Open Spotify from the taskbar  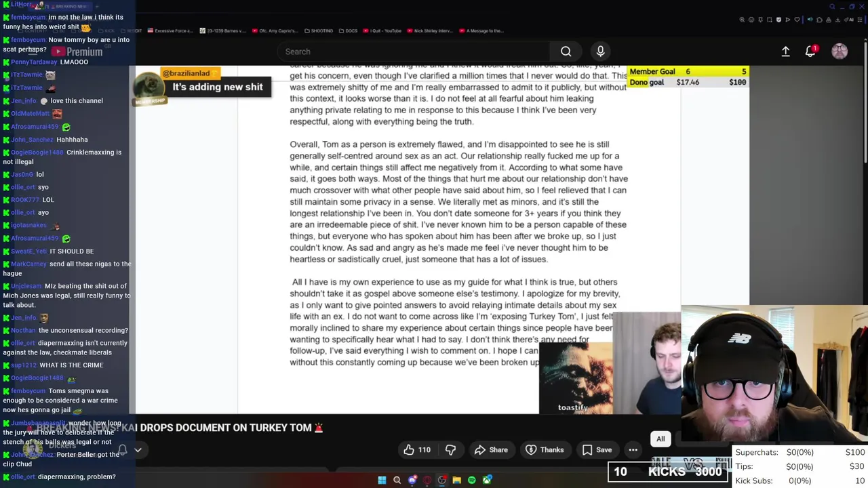[x=472, y=481]
